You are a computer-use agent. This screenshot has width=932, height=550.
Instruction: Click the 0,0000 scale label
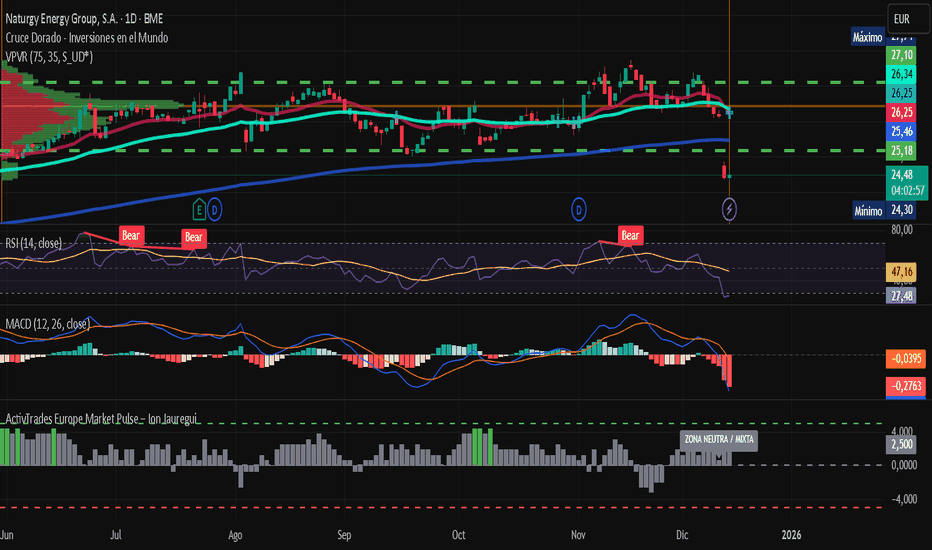tap(903, 465)
